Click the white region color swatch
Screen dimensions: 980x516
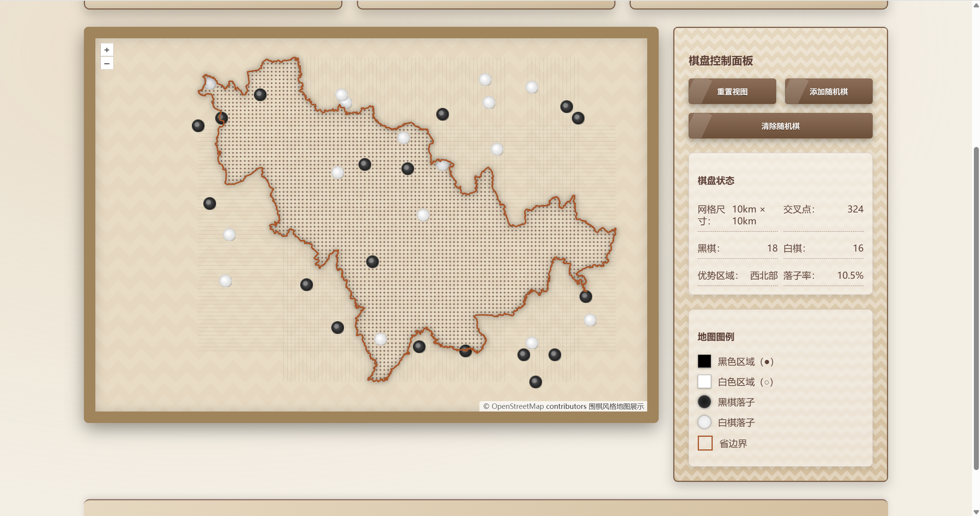(x=704, y=381)
